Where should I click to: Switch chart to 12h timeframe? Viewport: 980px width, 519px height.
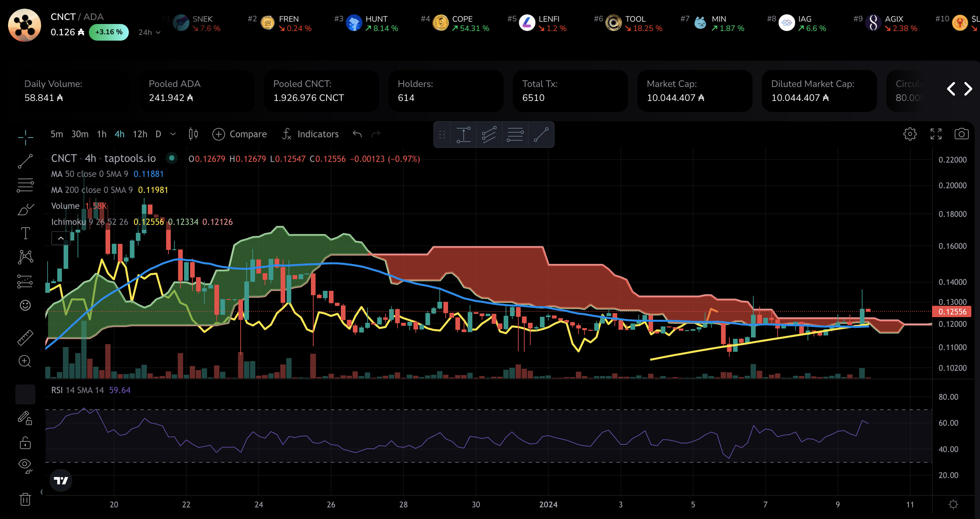click(140, 134)
